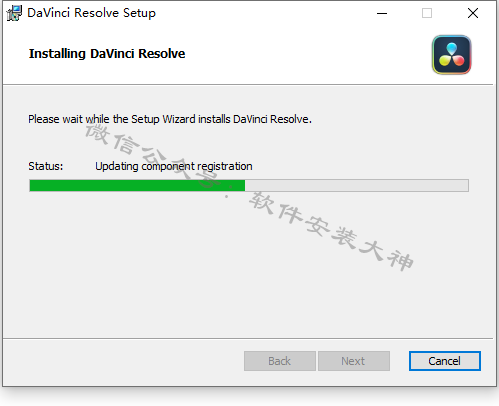Click the green filled part of the progress bar

click(137, 185)
